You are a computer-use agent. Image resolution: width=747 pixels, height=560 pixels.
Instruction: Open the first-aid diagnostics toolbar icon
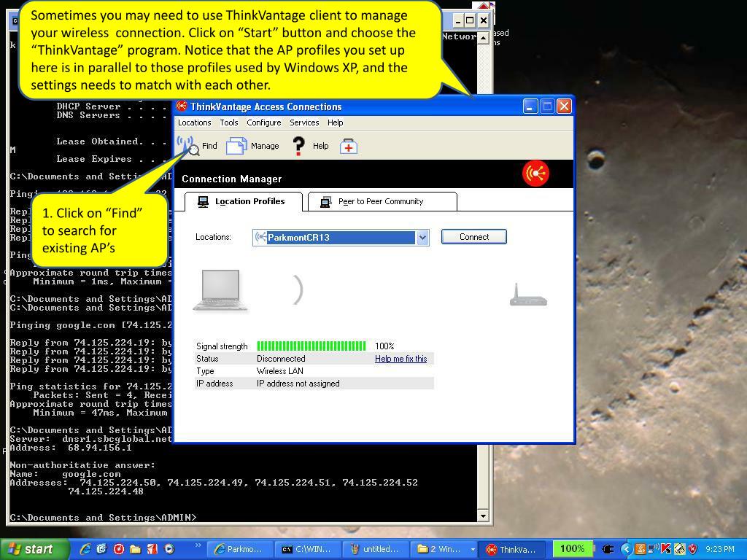[348, 146]
